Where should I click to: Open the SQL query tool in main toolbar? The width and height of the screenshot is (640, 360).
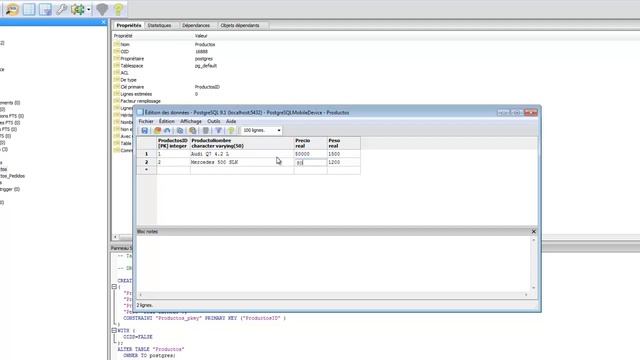[x=12, y=9]
